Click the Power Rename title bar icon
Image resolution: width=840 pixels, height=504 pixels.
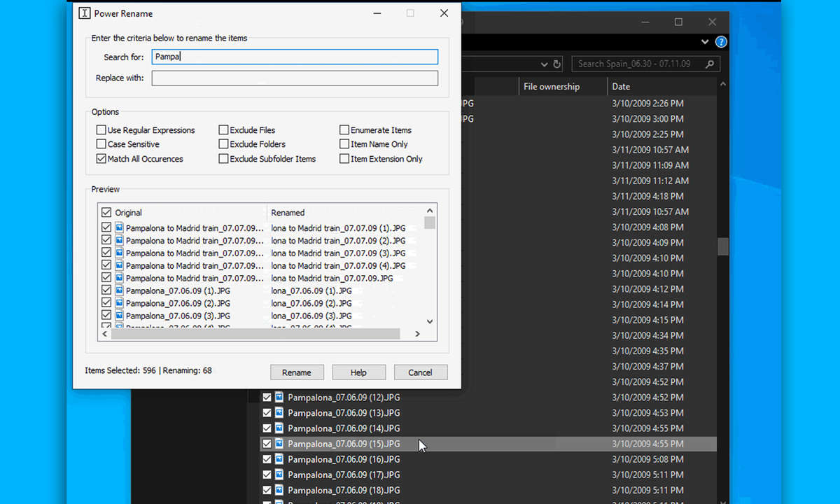(85, 13)
